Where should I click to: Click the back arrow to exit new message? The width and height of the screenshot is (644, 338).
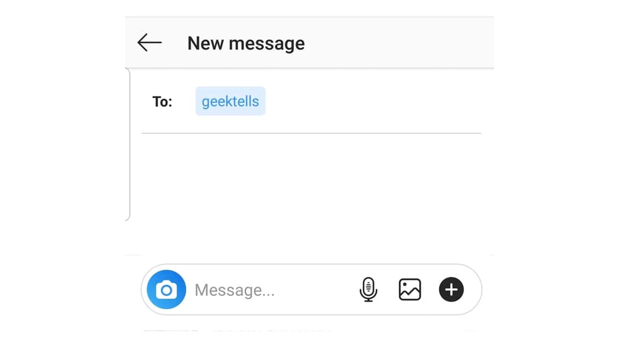pyautogui.click(x=149, y=43)
